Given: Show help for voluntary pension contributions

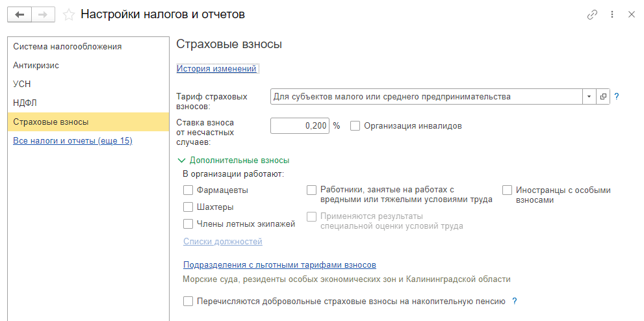Looking at the screenshot, I should click(515, 302).
